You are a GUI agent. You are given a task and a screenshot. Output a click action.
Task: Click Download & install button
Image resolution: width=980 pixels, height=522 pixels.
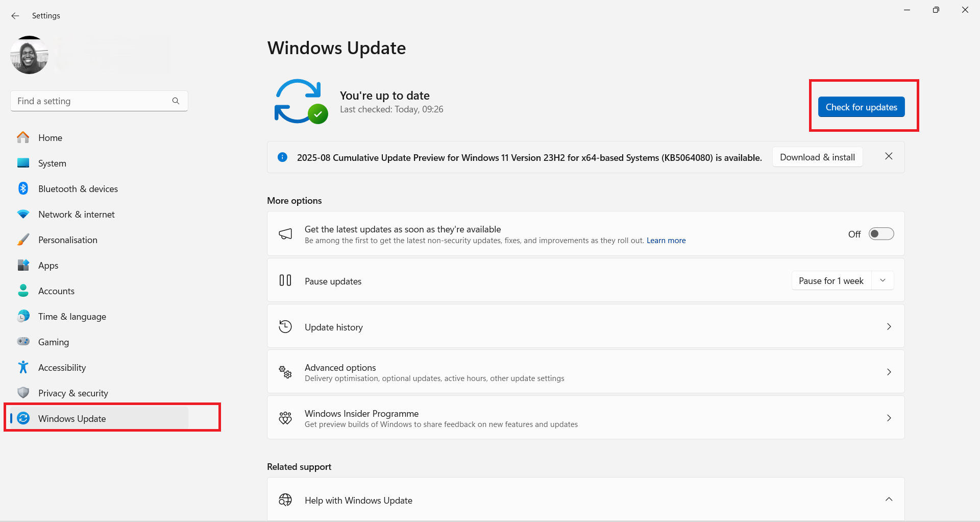pos(817,157)
